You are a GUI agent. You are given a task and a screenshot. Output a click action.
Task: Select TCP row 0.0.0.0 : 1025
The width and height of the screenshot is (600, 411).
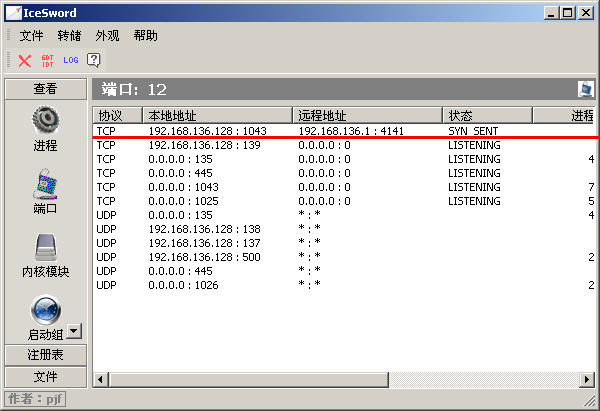(x=344, y=201)
